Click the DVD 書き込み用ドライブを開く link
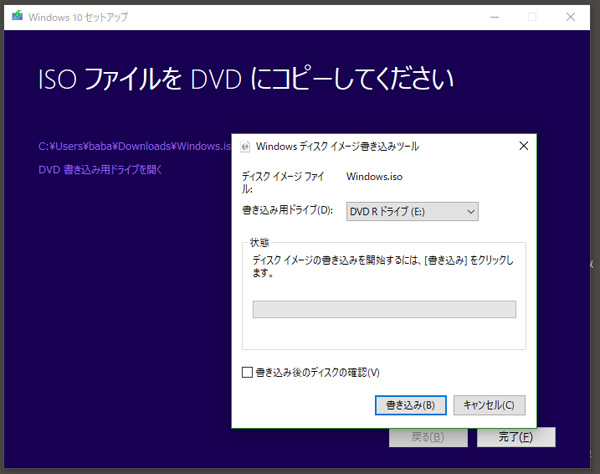 click(100, 169)
